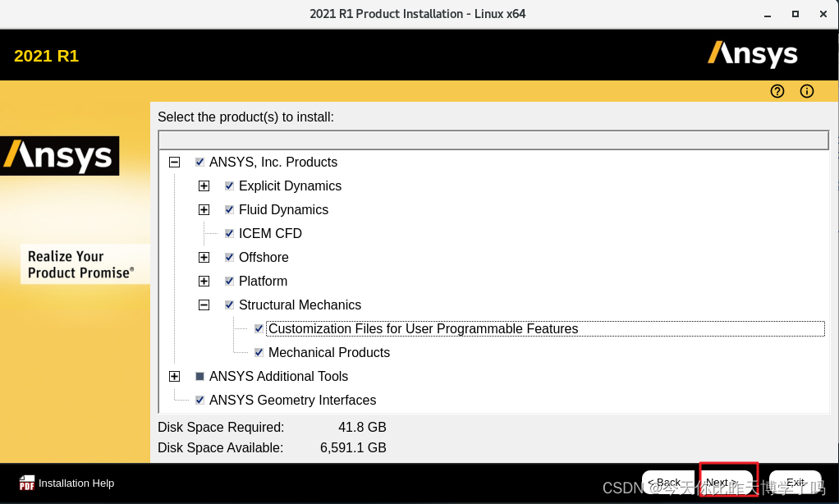Collapse ANSYS, Inc. Products root node
The width and height of the screenshot is (839, 504).
tap(174, 163)
